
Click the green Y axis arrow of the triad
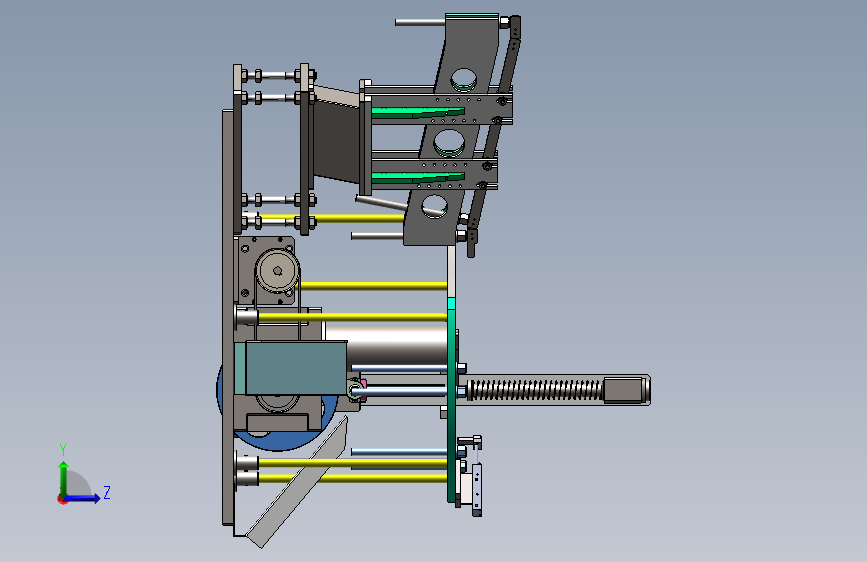coord(64,478)
